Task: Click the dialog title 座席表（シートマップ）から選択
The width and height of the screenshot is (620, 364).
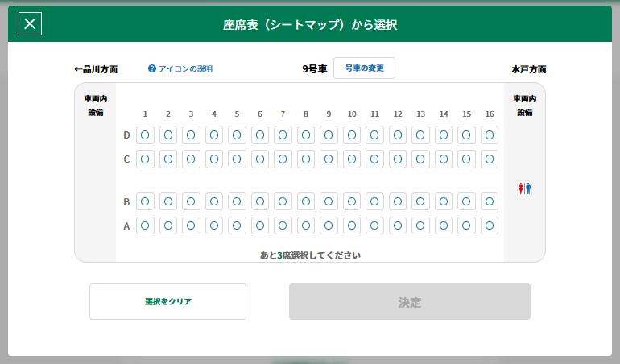Action: [x=310, y=24]
